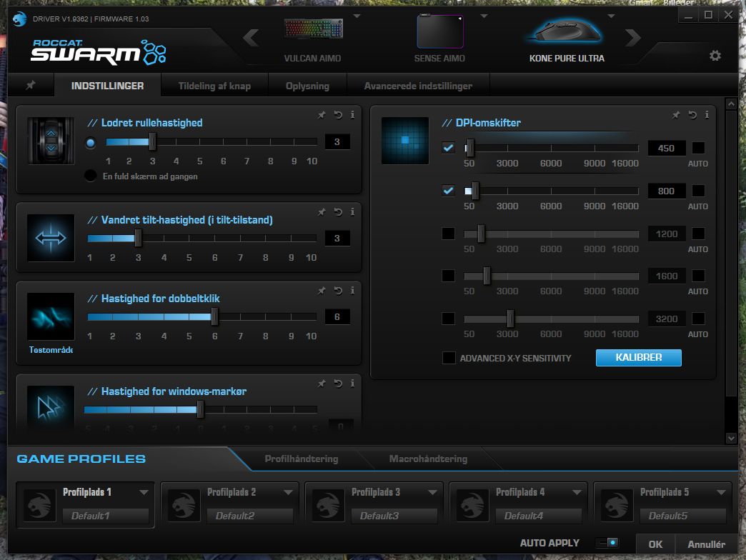Click the Testområde double-click test image

coord(51,316)
